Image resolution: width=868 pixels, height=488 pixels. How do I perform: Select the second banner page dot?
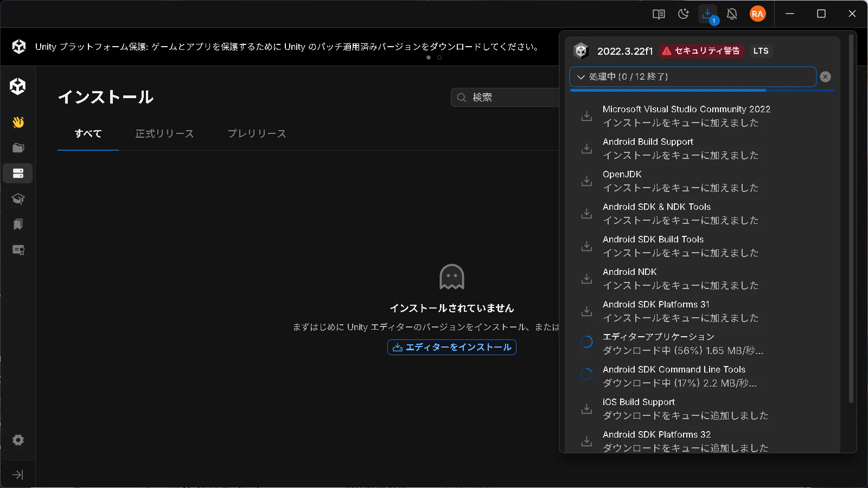click(439, 57)
